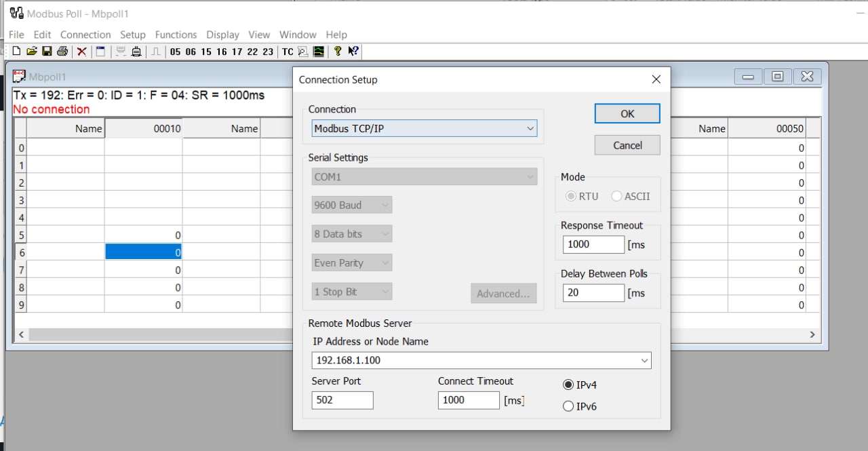This screenshot has height=451, width=868.
Task: Click the 00050 column header
Action: tap(767, 128)
